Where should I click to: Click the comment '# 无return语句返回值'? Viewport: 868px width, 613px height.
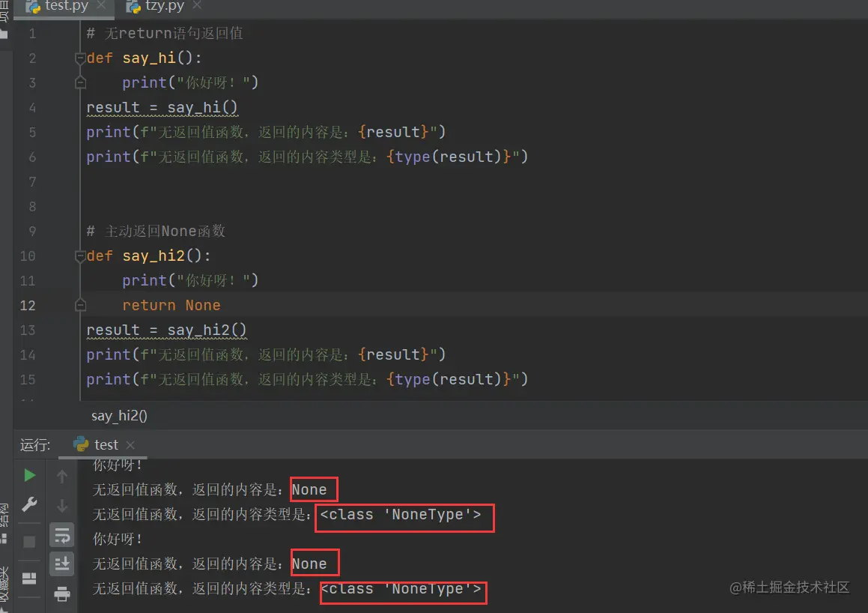pyautogui.click(x=165, y=33)
